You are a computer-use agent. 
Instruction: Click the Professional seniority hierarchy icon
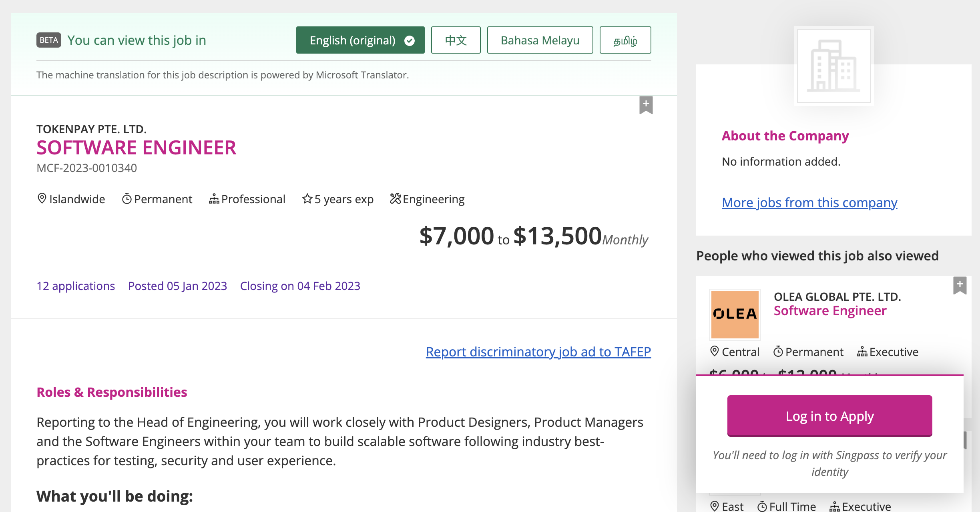[x=214, y=199]
